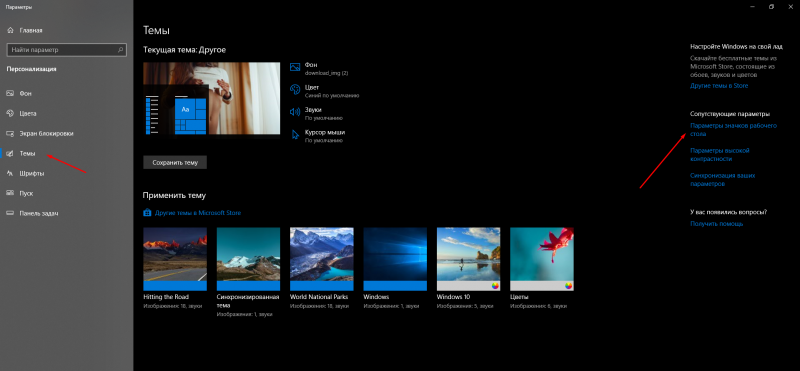Click the Панель задач taskbar icon
800x371 pixels.
point(10,213)
